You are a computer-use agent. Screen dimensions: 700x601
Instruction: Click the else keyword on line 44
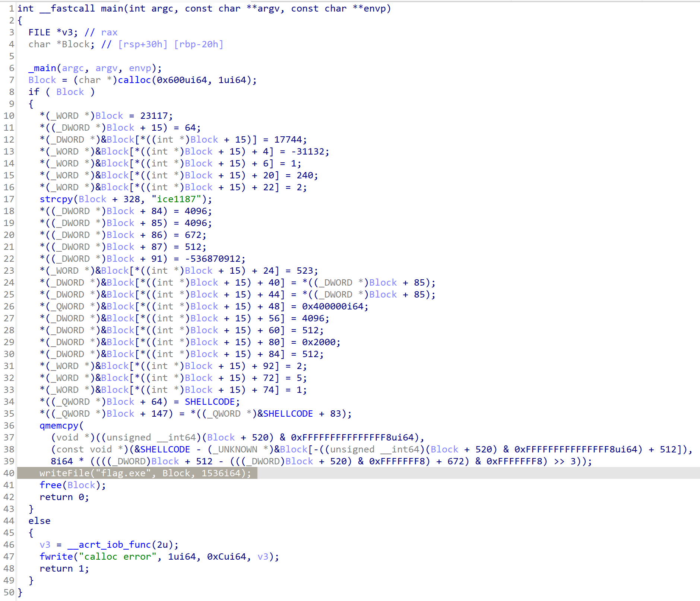(x=39, y=521)
